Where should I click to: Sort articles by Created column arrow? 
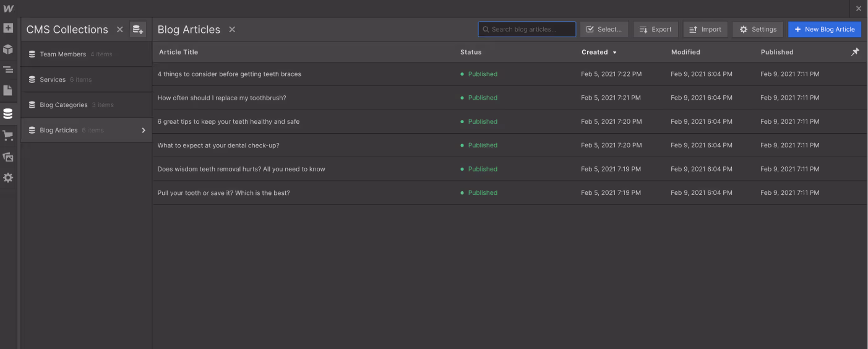coord(614,53)
